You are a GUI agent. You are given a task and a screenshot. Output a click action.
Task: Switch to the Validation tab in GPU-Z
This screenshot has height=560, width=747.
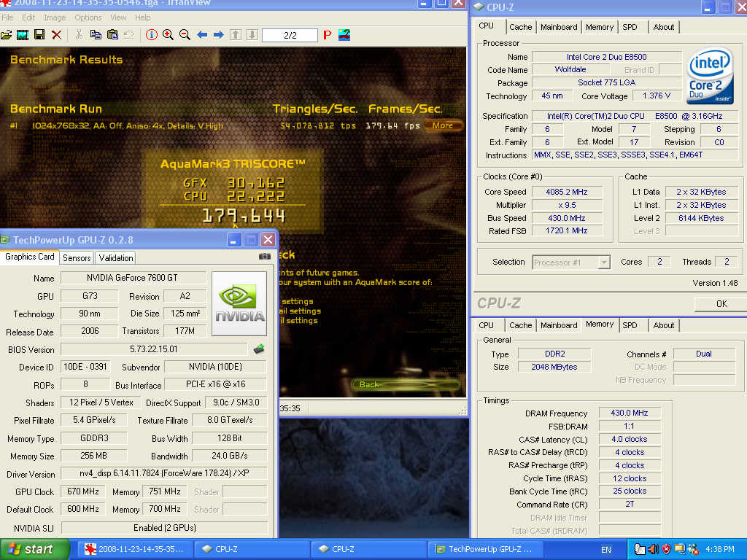pos(116,257)
